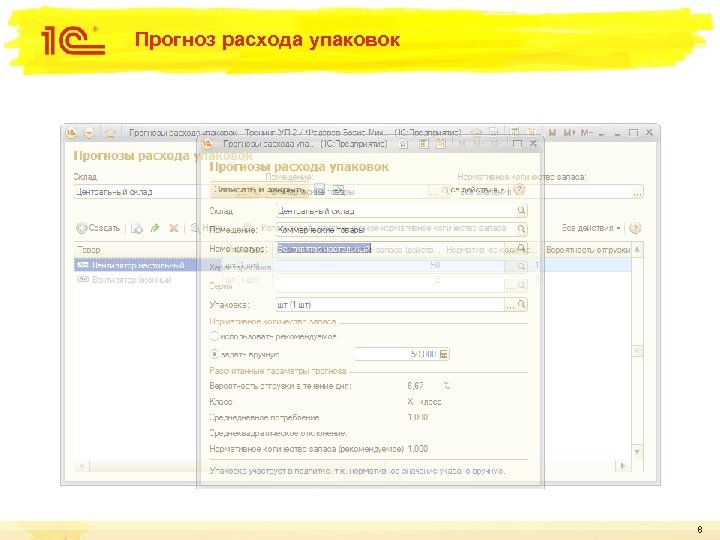The image size is (720, 540).
Task: Click the calculator icon in dialog title bar
Action: pyautogui.click(x=423, y=144)
